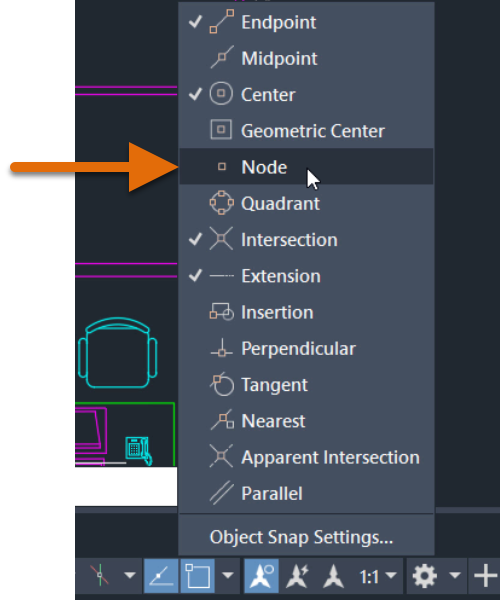Enable the Perpendicular snap option

pos(306,349)
